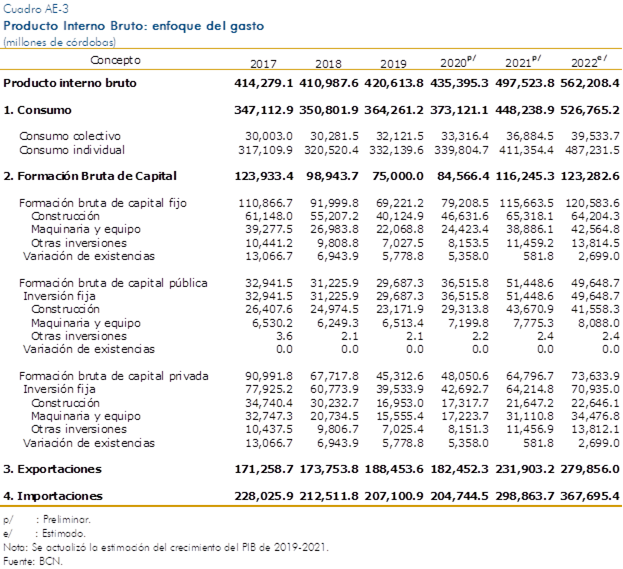Select the 3.6 value in Otras inversiones

point(284,336)
